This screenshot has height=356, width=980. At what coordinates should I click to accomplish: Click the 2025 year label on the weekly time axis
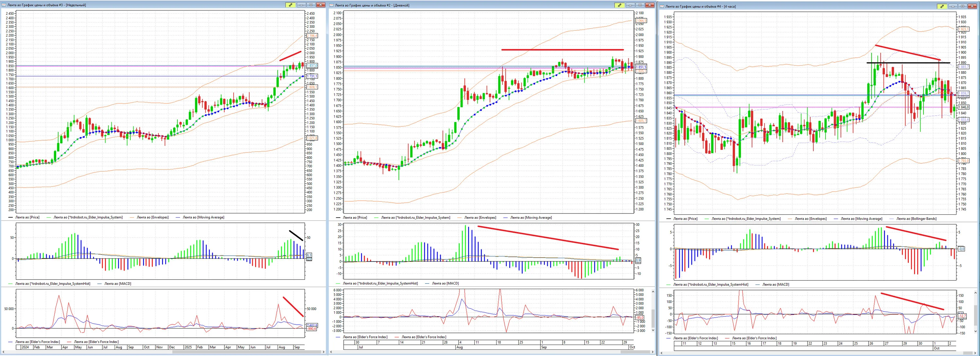coord(188,347)
